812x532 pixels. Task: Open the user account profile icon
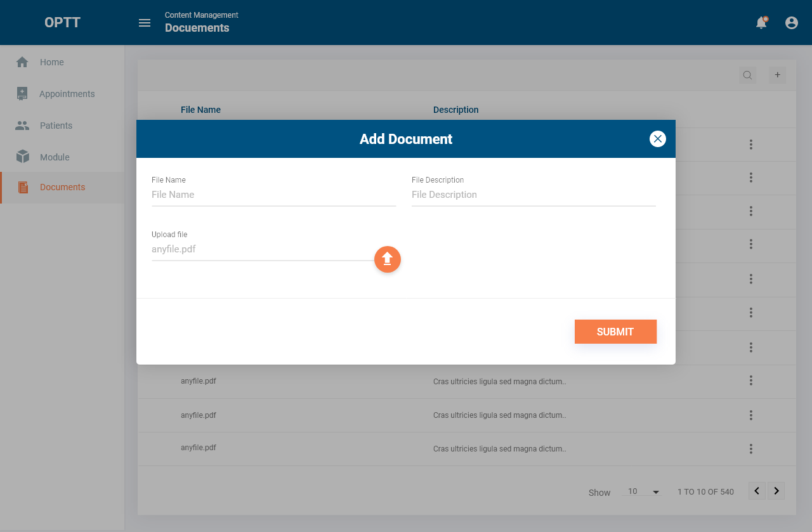pos(792,23)
